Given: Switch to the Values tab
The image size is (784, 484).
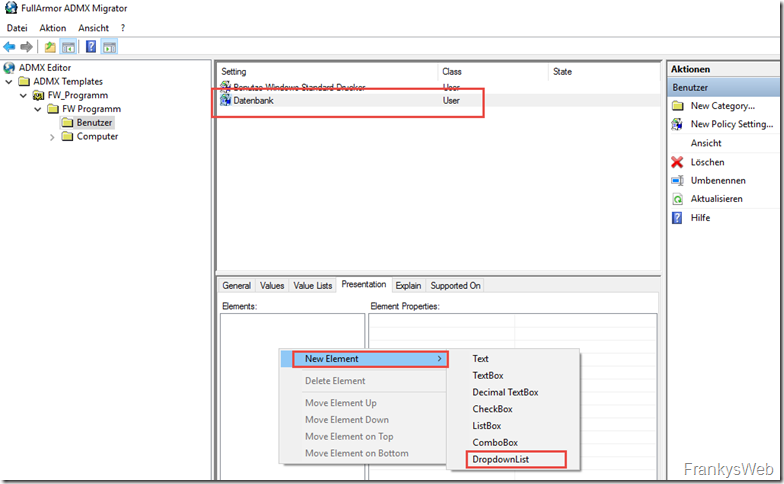Looking at the screenshot, I should 272,286.
